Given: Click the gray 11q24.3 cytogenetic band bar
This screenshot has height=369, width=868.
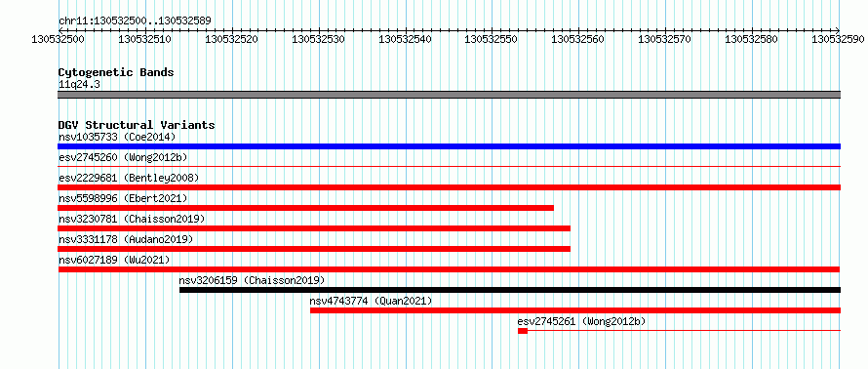Looking at the screenshot, I should pos(449,95).
